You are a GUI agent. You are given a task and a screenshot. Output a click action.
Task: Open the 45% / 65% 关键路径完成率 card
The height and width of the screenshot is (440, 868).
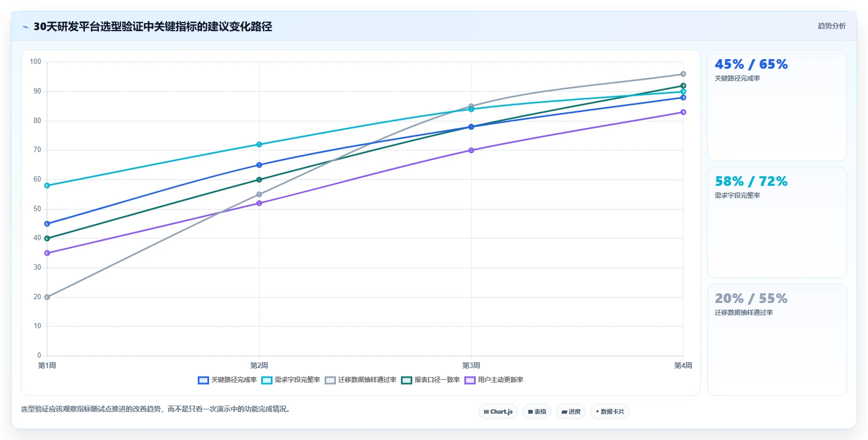(x=777, y=105)
